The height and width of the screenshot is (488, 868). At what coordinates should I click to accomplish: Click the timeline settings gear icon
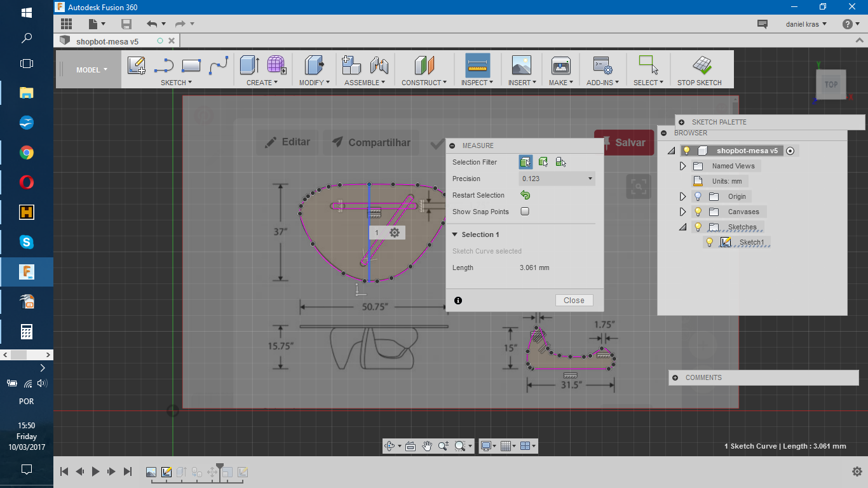pyautogui.click(x=857, y=471)
